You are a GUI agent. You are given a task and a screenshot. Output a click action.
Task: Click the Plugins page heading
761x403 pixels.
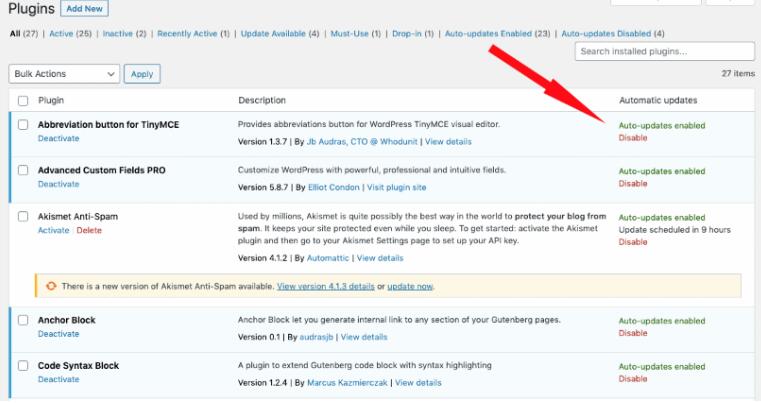click(32, 9)
